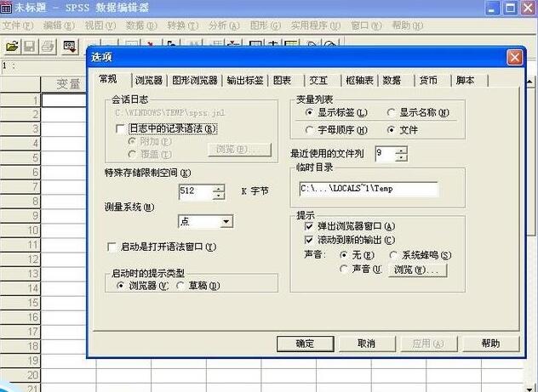Select 显示名称 radio button

pyautogui.click(x=391, y=112)
